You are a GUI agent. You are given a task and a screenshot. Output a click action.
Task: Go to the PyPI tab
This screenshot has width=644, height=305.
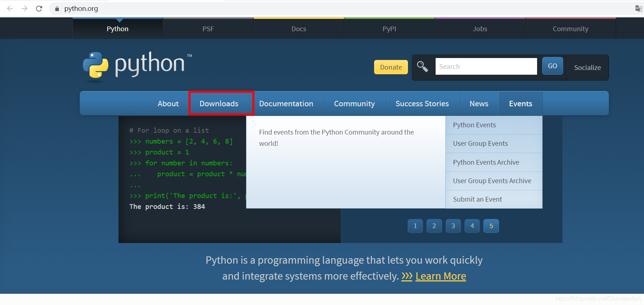389,29
